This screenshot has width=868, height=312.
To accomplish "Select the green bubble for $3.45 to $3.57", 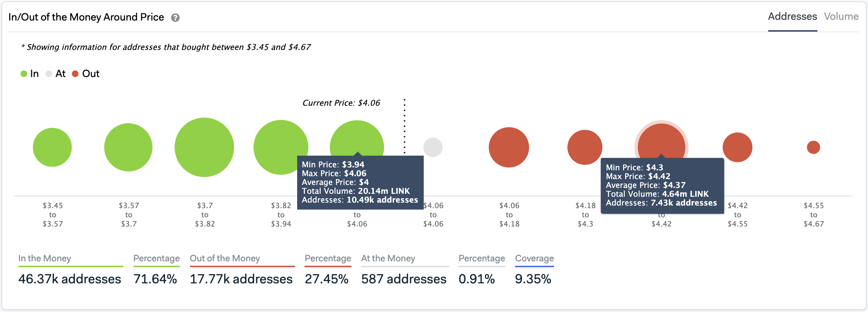I will click(x=52, y=147).
